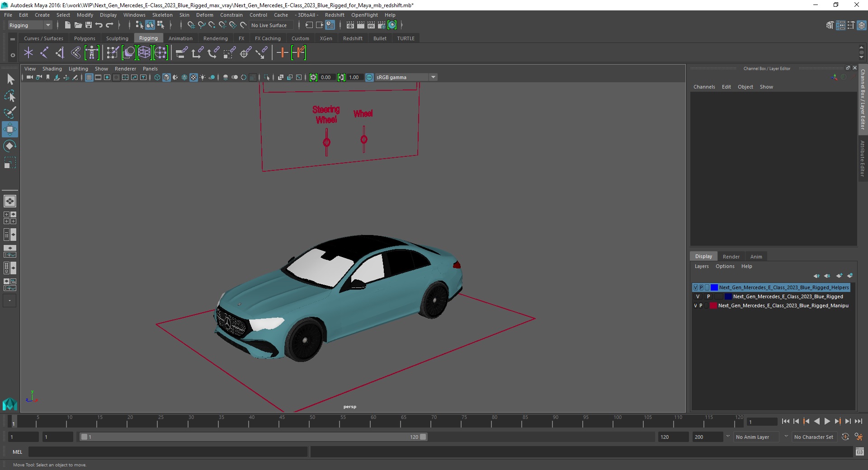The image size is (868, 470).
Task: Save the scene with disk icon
Action: pyautogui.click(x=89, y=25)
